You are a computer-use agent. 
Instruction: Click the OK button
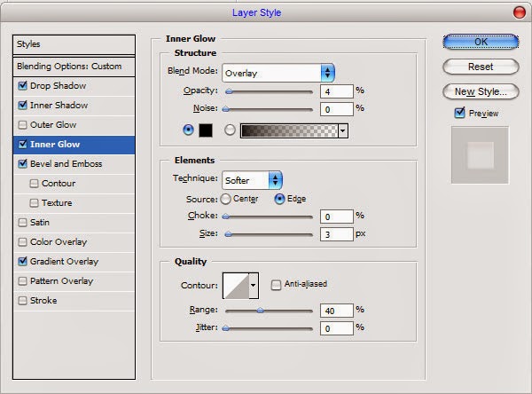(x=481, y=42)
